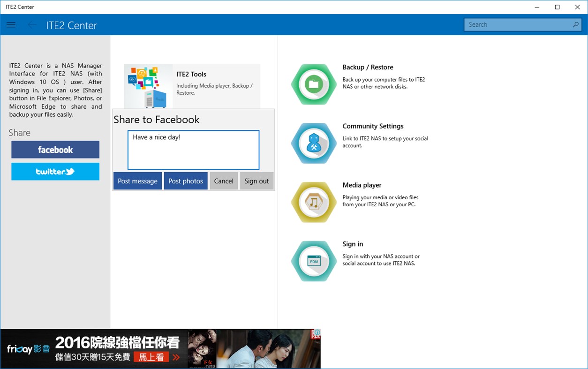Click the Sign in PDM hexagon icon
The width and height of the screenshot is (588, 369).
coord(313,261)
